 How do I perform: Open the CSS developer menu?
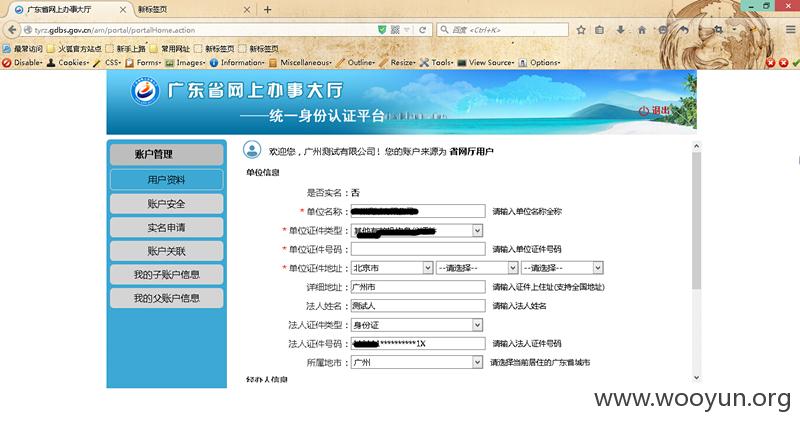[108, 63]
